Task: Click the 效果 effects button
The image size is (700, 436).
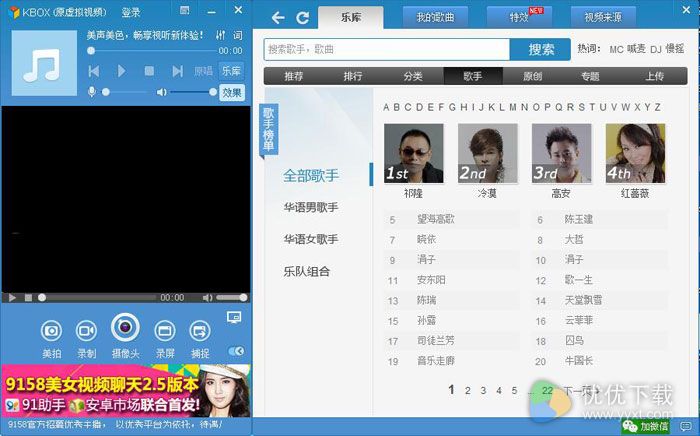Action: tap(232, 93)
